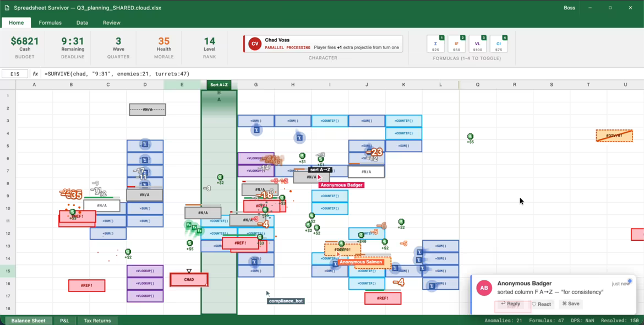The image size is (644, 325).
Task: Select the Balance Sheet sheet tab
Action: (28, 321)
